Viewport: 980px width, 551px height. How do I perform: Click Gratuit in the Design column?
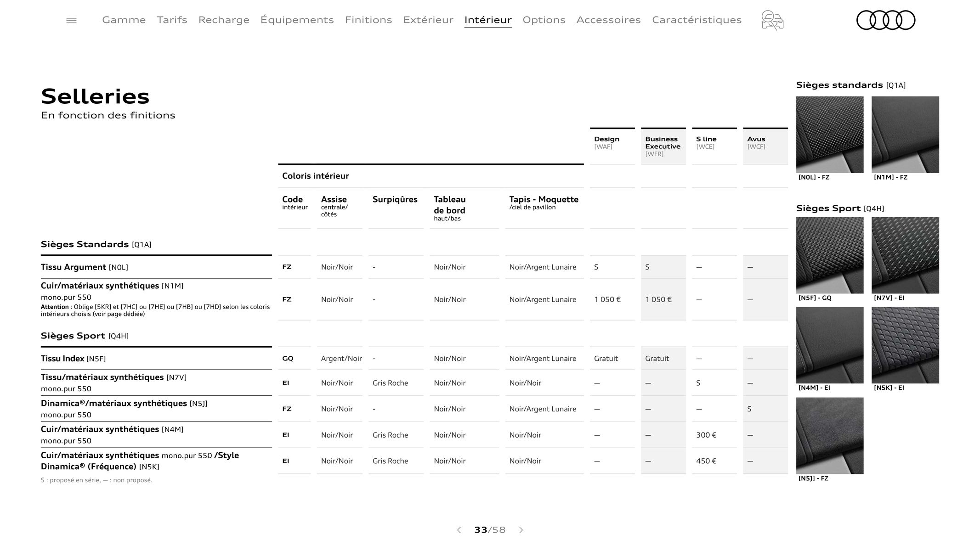coord(606,359)
